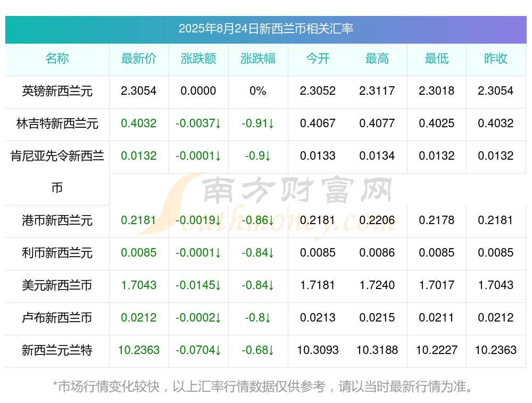This screenshot has height=403, width=532.
Task: Select the 最高 column header
Action: click(377, 59)
